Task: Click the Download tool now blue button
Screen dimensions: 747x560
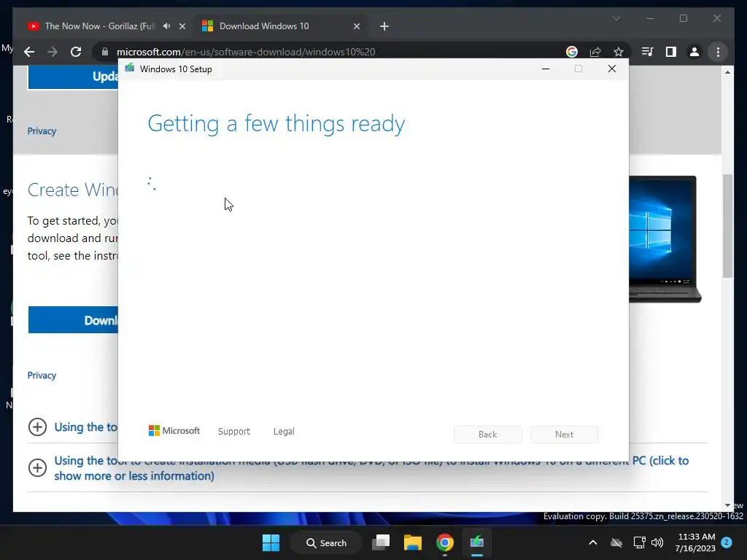Action: tap(73, 320)
